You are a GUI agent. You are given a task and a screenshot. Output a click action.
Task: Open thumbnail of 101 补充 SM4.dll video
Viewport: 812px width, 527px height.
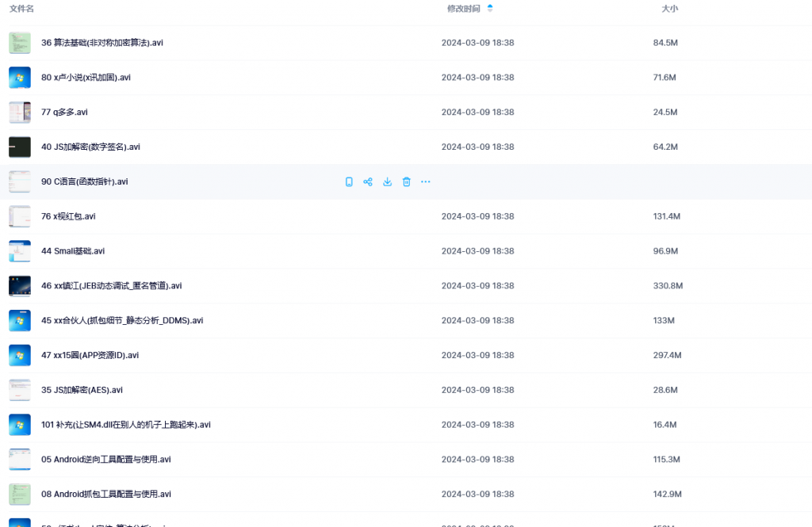[20, 425]
